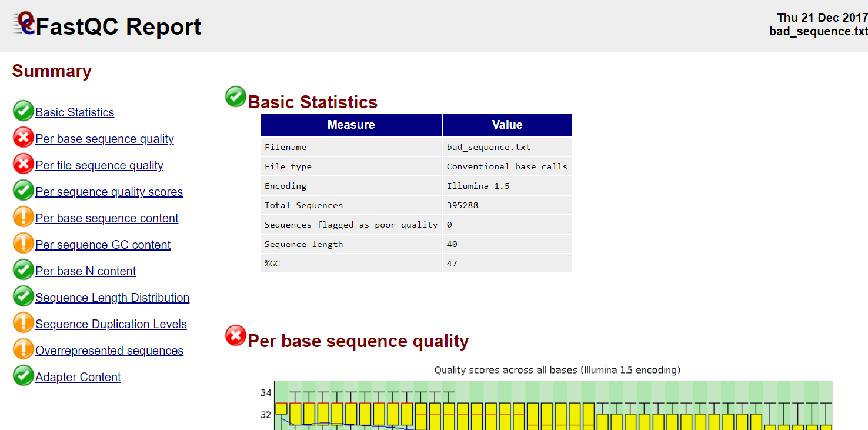868x430 pixels.
Task: Open Sequence Length Distribution link
Action: point(112,298)
